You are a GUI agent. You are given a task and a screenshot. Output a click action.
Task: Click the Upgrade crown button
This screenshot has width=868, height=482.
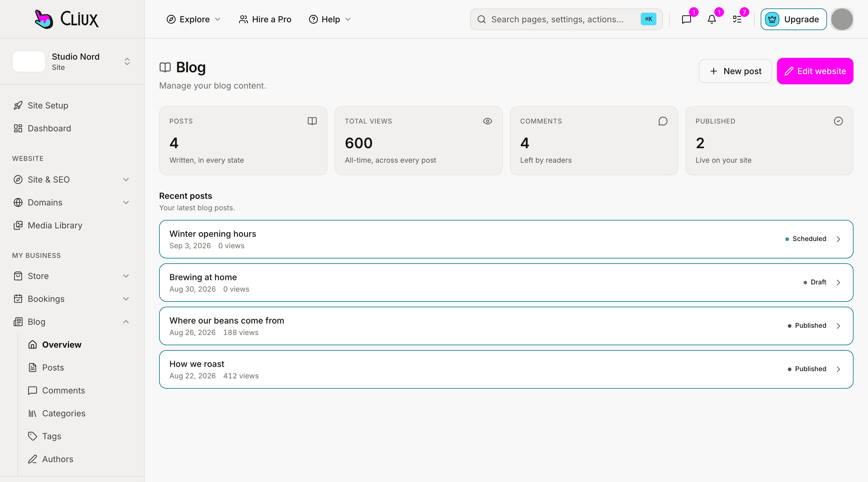coord(793,19)
